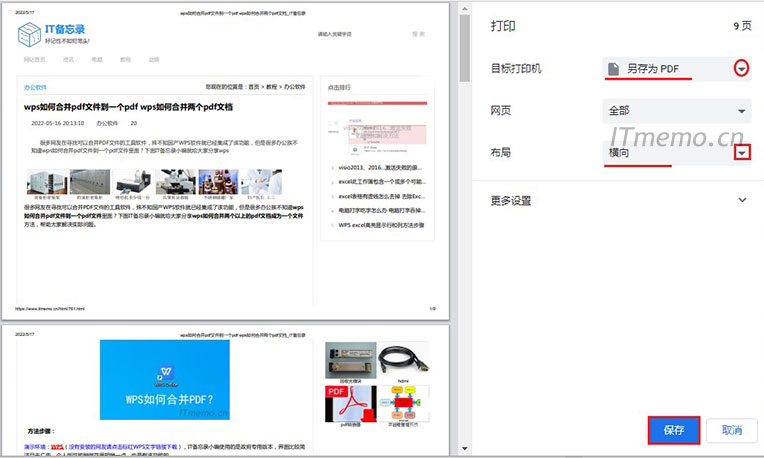Click the PDF document icon beside 另存为 PDF
The height and width of the screenshot is (458, 764).
[614, 69]
